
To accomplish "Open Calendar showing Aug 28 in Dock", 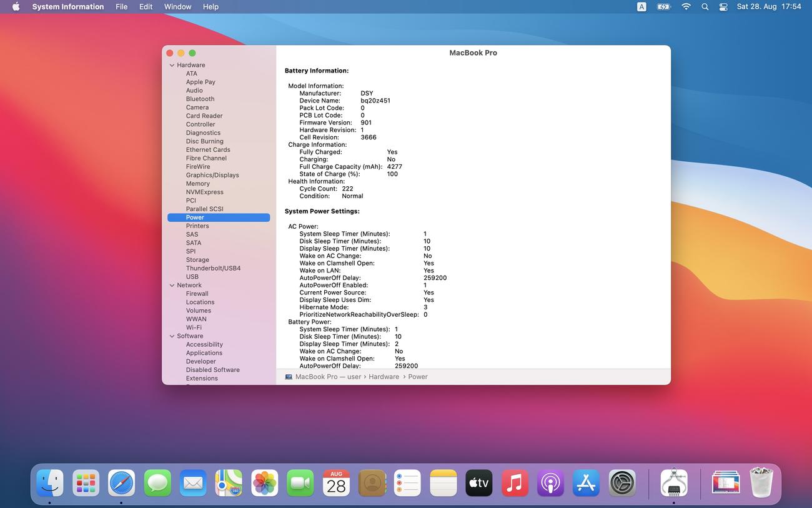I will point(336,483).
